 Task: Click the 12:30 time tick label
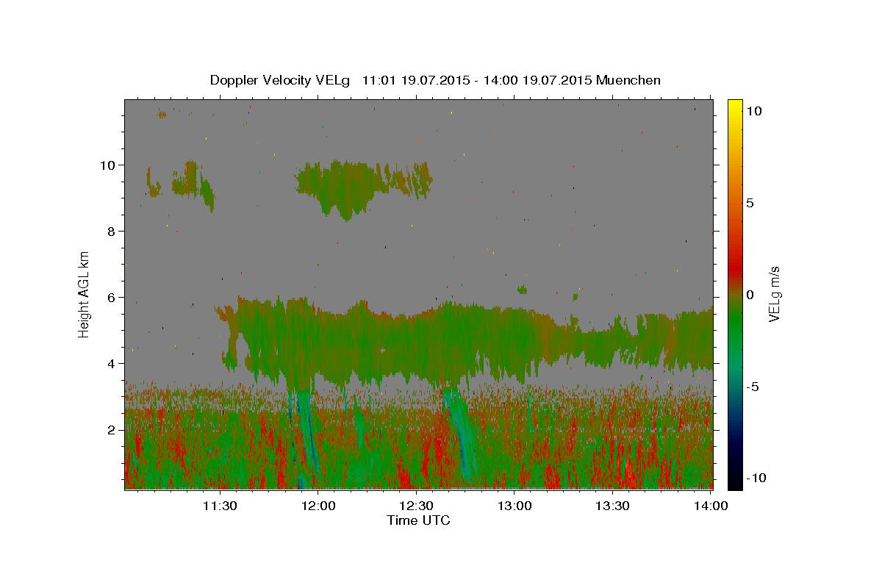(x=416, y=506)
